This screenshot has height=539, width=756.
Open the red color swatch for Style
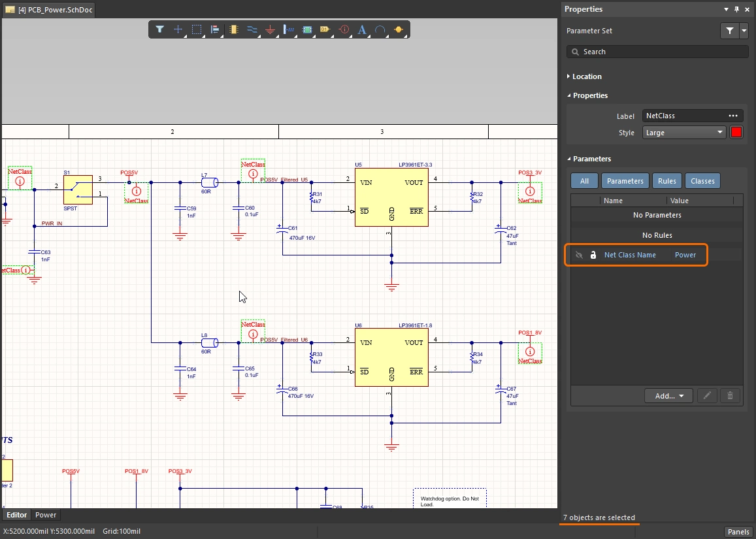tap(736, 133)
